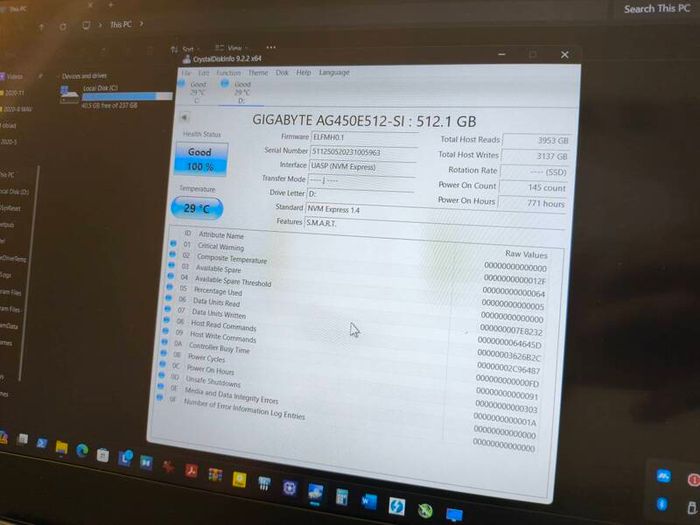700x525 pixels.
Task: Select the Local Disk (C:) drive in Explorer
Action: 116,96
